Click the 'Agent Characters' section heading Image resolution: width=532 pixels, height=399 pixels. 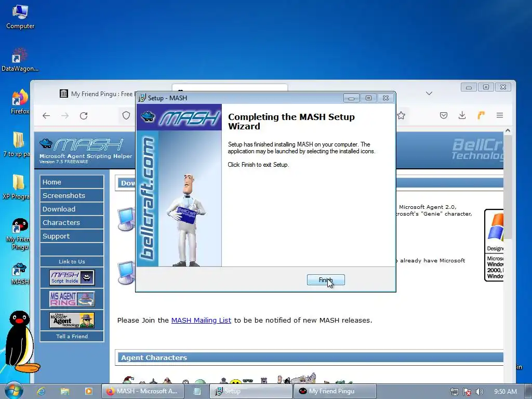(154, 357)
